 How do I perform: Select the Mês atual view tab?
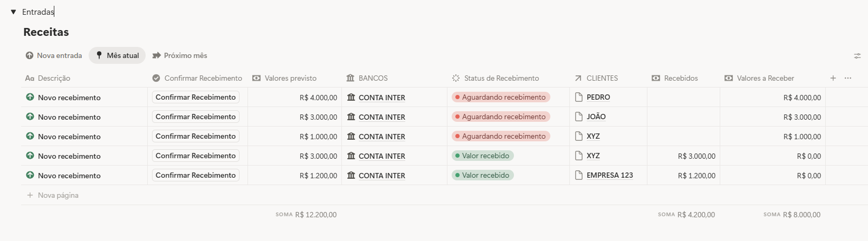click(117, 55)
